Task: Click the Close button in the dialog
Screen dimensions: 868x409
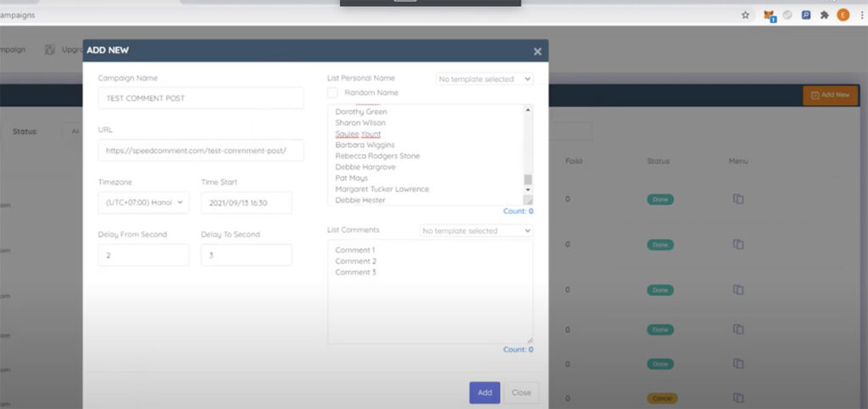Action: tap(521, 392)
